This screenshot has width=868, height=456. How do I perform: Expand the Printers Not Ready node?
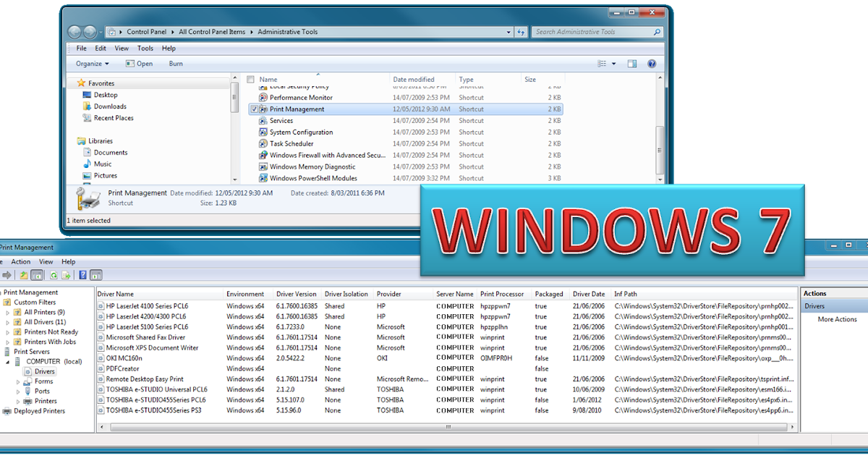[x=8, y=332]
